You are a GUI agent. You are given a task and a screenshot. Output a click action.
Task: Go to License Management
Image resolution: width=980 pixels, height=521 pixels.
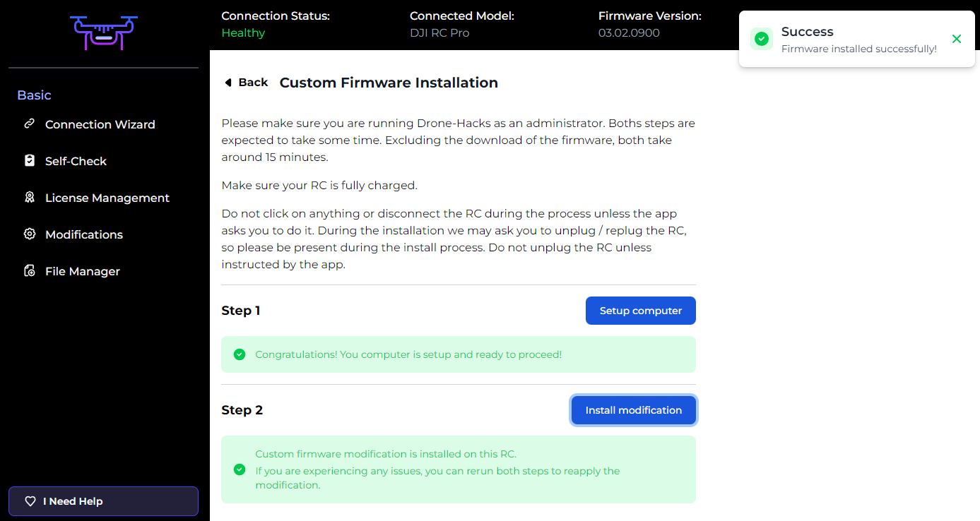(107, 198)
